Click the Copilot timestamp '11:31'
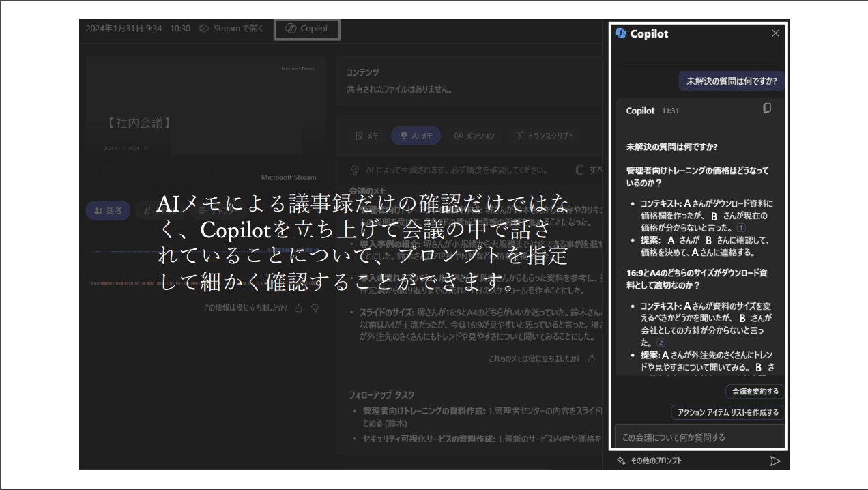This screenshot has width=868, height=490. tap(670, 111)
